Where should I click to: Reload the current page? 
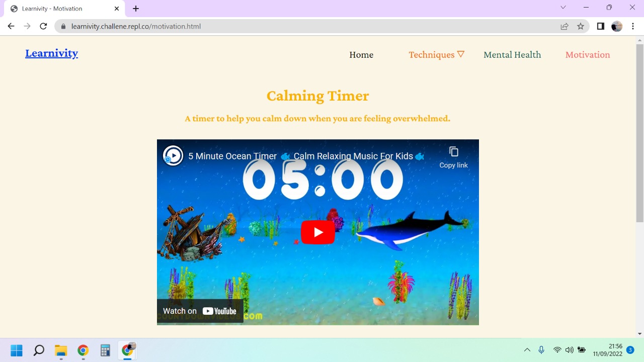click(x=43, y=26)
